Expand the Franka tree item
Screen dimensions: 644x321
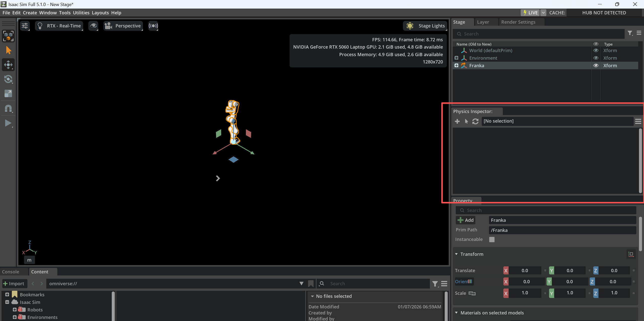[x=456, y=65]
